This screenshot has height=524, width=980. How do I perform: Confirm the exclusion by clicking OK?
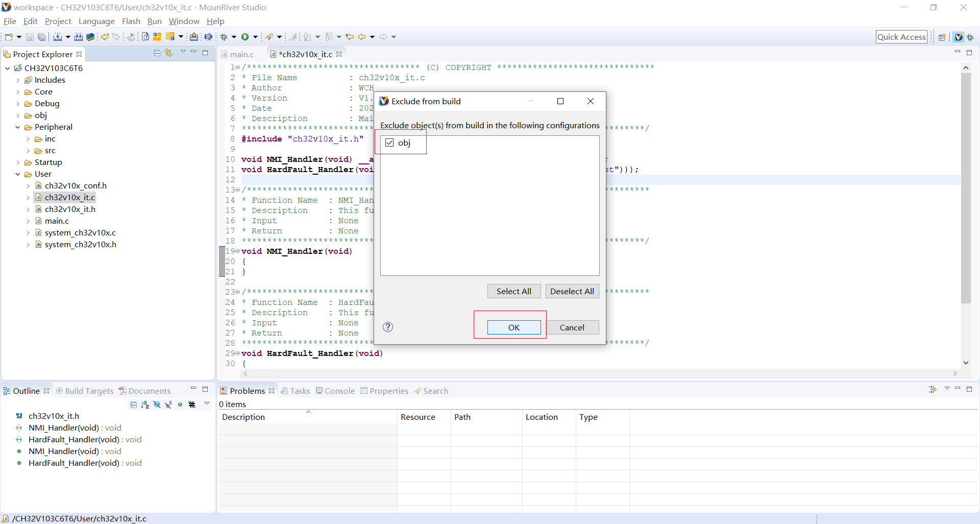[x=513, y=327]
